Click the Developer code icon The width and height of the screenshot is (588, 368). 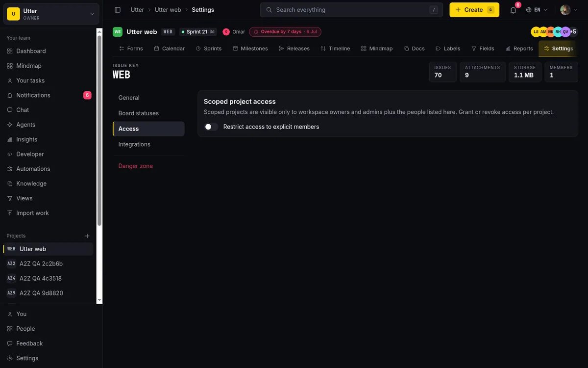point(10,154)
